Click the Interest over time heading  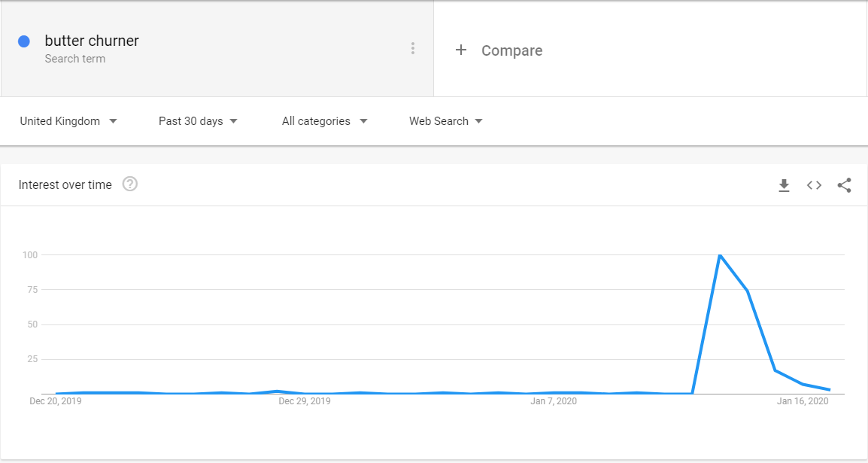65,185
